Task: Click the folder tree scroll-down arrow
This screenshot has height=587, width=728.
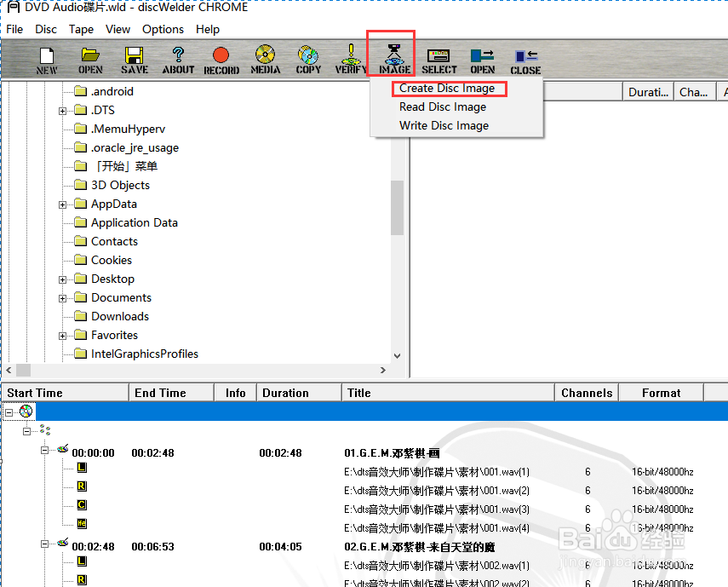Action: [x=397, y=356]
